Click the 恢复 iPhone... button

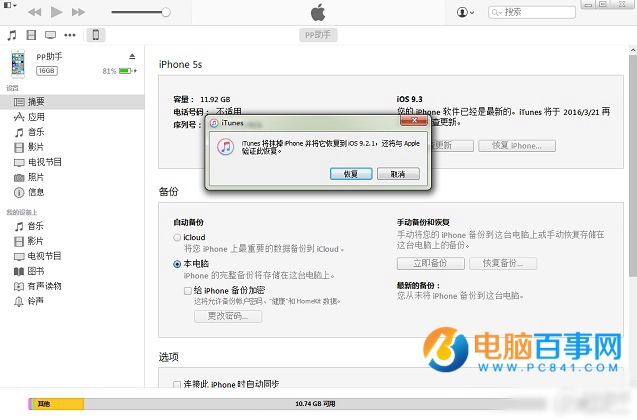tap(517, 146)
